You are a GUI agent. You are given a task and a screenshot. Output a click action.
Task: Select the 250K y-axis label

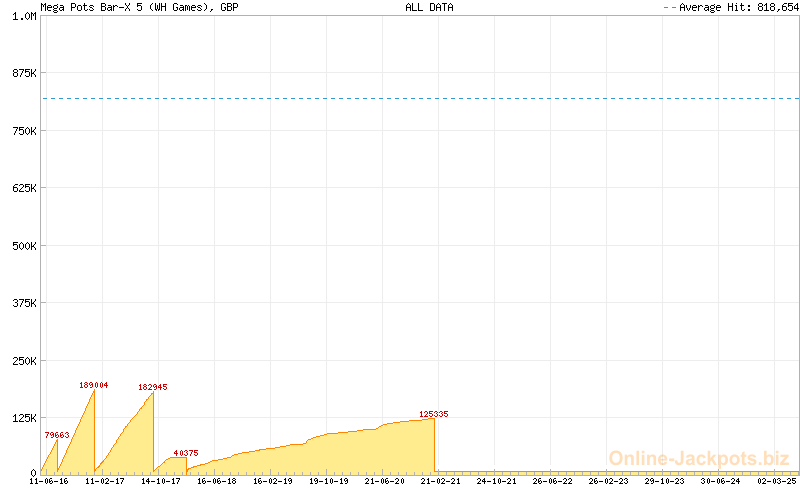click(23, 360)
